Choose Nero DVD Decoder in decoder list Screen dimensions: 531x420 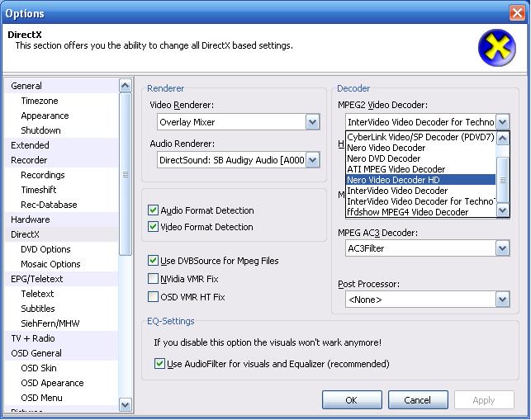(420, 158)
